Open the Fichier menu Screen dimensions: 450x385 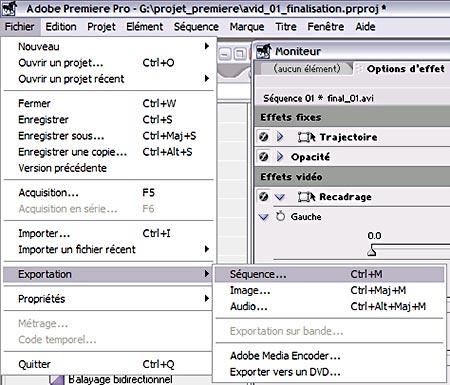coord(20,27)
